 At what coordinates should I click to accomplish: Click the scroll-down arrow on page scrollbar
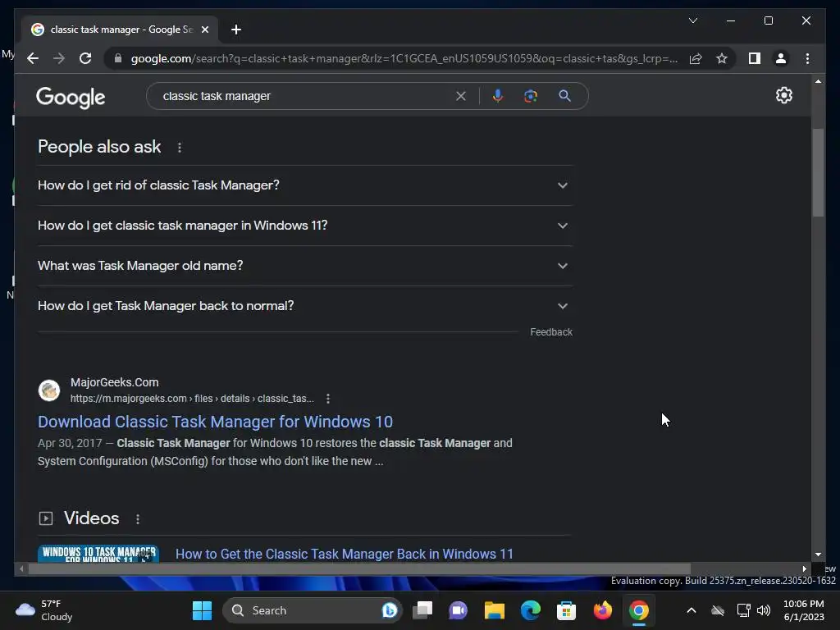818,555
